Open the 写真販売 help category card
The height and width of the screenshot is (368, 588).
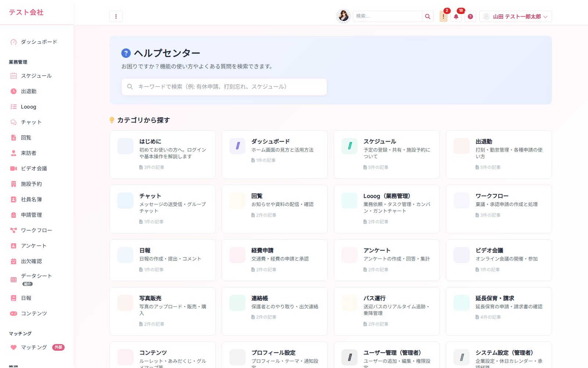pos(162,311)
